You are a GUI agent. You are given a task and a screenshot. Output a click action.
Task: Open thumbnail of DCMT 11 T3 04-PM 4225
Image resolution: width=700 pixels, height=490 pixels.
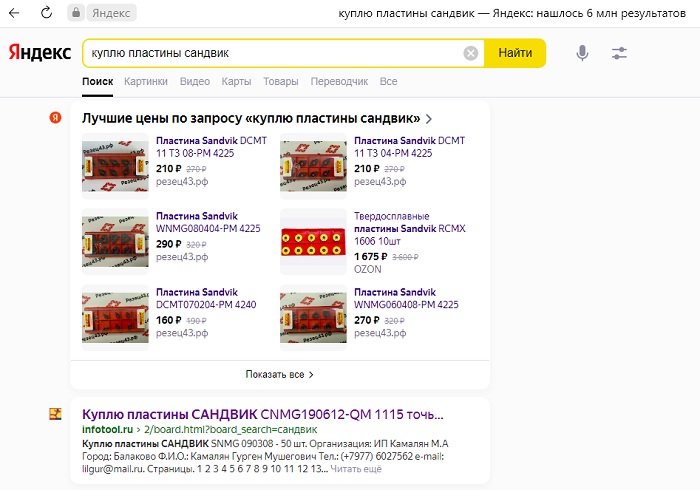point(313,166)
